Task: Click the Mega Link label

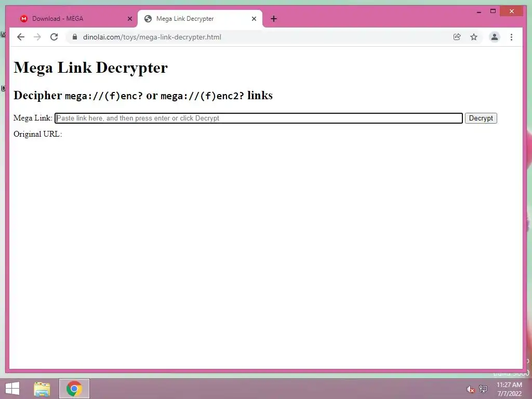Action: click(x=33, y=118)
